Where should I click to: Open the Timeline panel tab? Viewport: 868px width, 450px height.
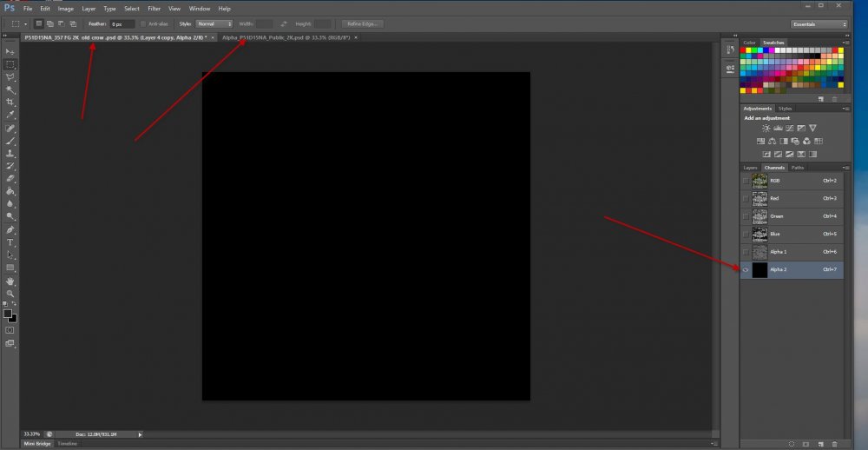tap(67, 443)
